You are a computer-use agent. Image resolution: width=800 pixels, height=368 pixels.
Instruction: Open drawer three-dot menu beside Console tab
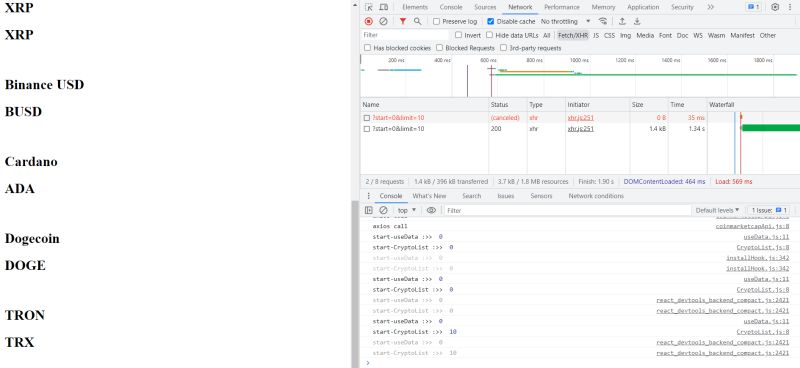tap(368, 196)
